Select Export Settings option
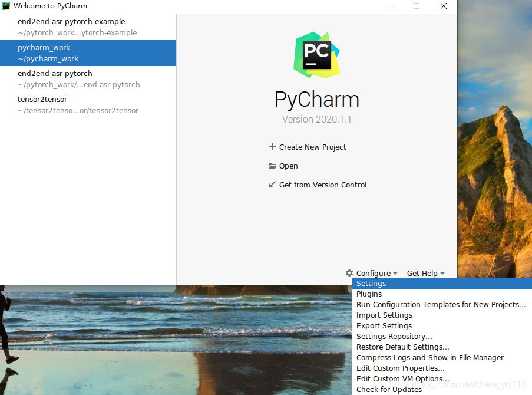 tap(442, 325)
